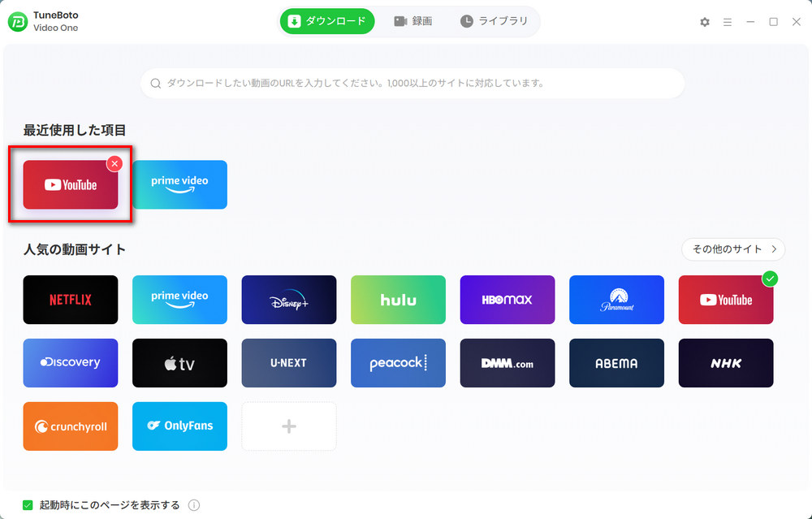Open the HBO max site tile

click(508, 300)
